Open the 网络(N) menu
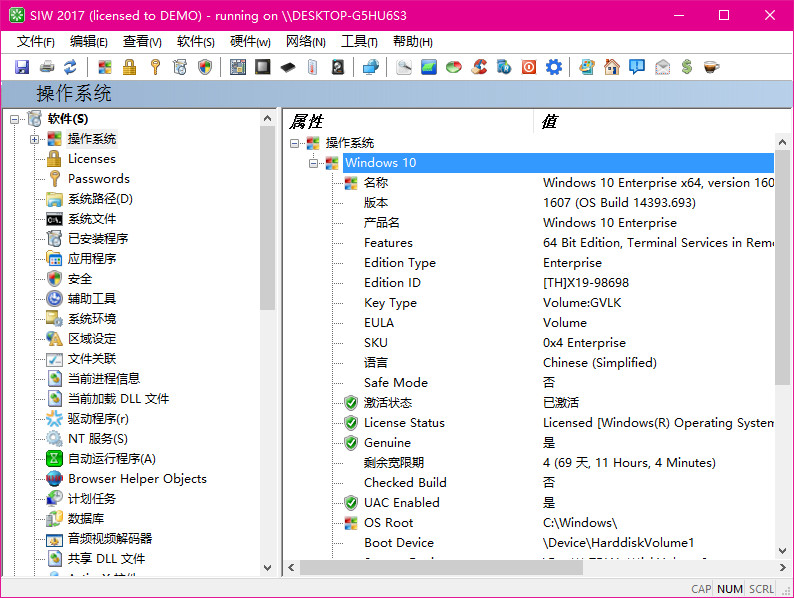 [306, 42]
